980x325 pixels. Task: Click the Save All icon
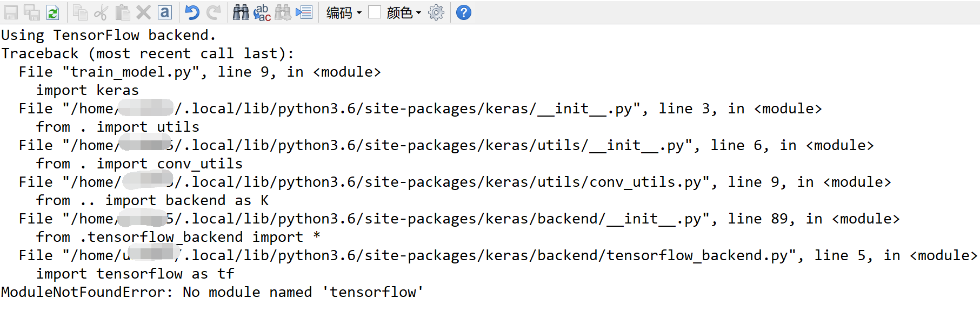pos(32,12)
